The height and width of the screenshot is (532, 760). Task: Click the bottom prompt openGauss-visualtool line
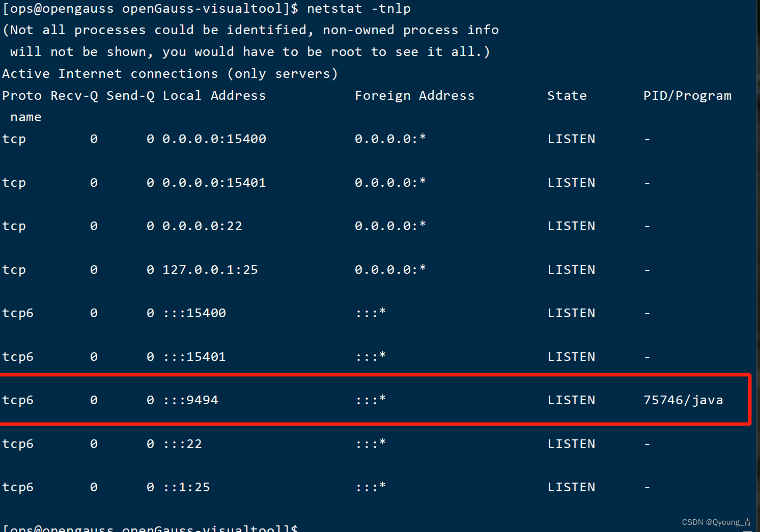click(150, 528)
